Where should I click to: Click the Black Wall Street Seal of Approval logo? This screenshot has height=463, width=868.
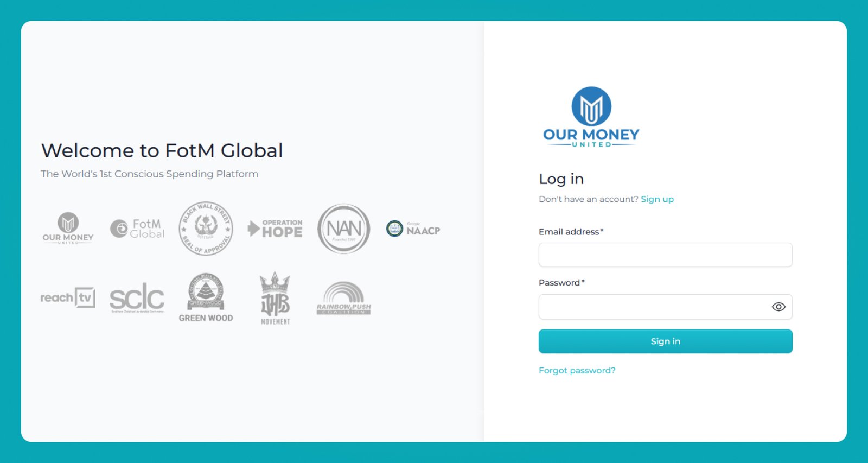[206, 229]
